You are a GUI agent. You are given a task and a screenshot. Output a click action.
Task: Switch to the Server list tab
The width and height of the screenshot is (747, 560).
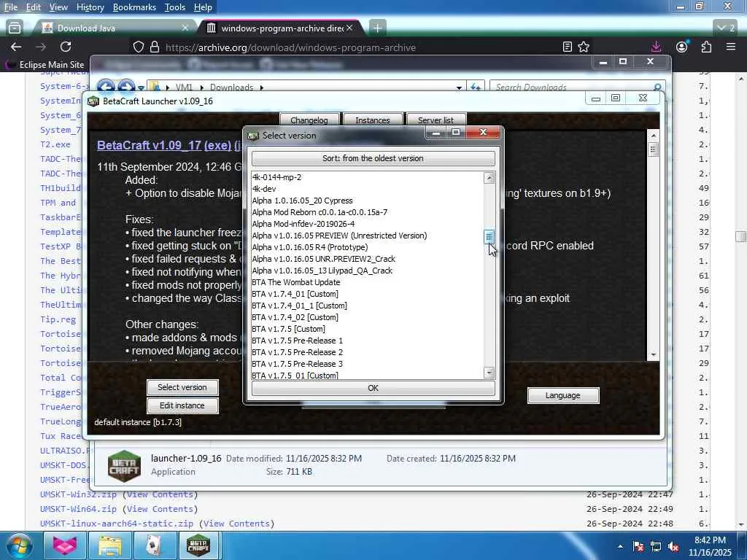(x=436, y=120)
